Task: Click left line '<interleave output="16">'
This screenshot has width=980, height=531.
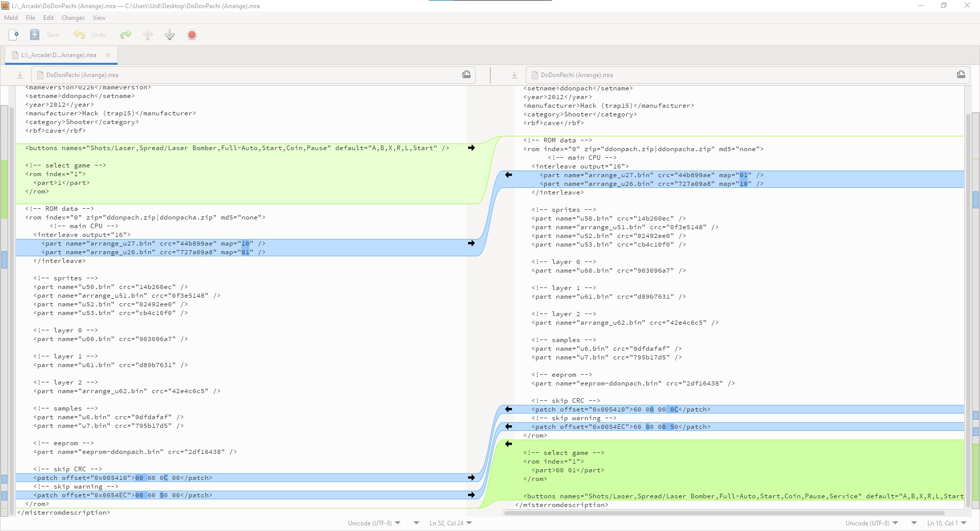Action: click(82, 234)
